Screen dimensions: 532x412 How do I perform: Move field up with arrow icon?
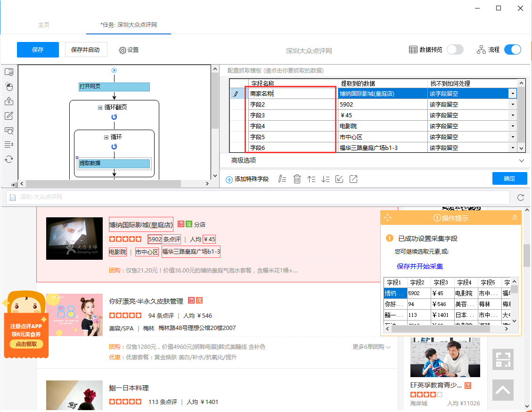tap(311, 179)
